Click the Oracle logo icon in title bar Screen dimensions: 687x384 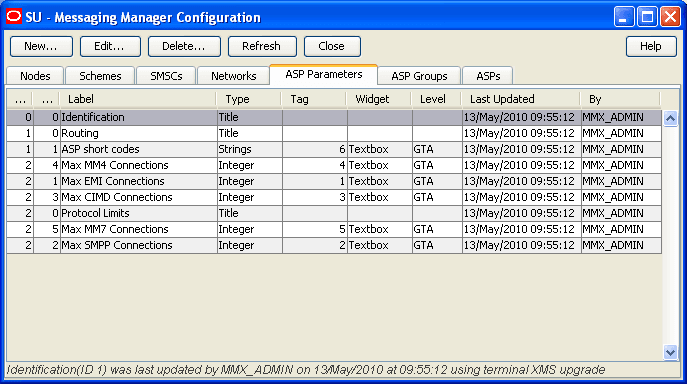point(14,17)
